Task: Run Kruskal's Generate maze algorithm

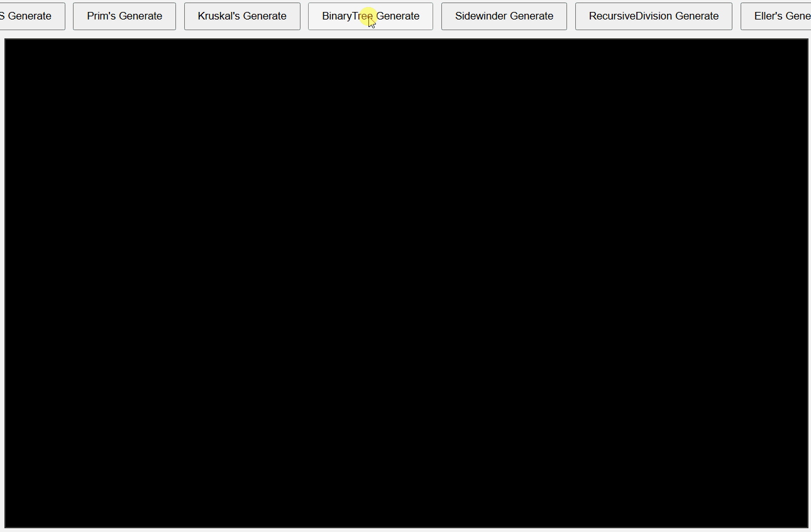Action: point(242,16)
